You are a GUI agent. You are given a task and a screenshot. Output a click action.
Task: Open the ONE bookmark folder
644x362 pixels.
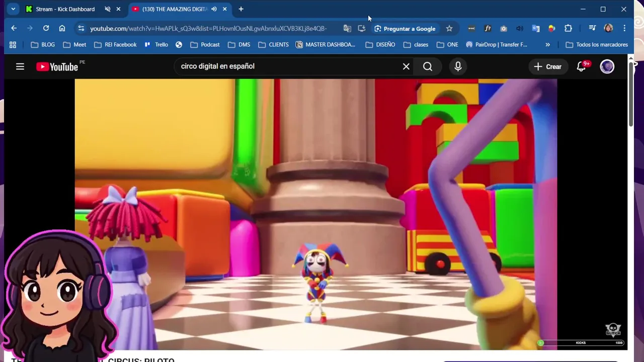point(447,45)
